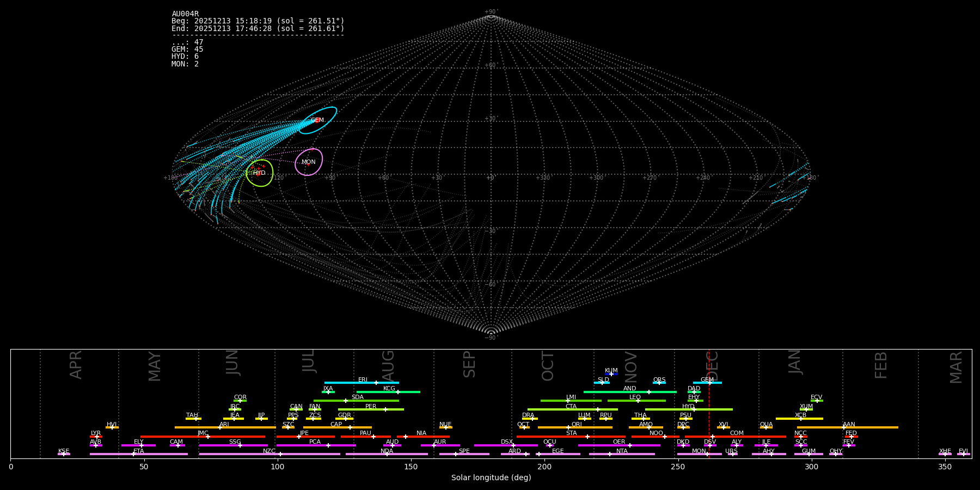
Task: Click the 'MON: 2' count line
Action: 185,64
